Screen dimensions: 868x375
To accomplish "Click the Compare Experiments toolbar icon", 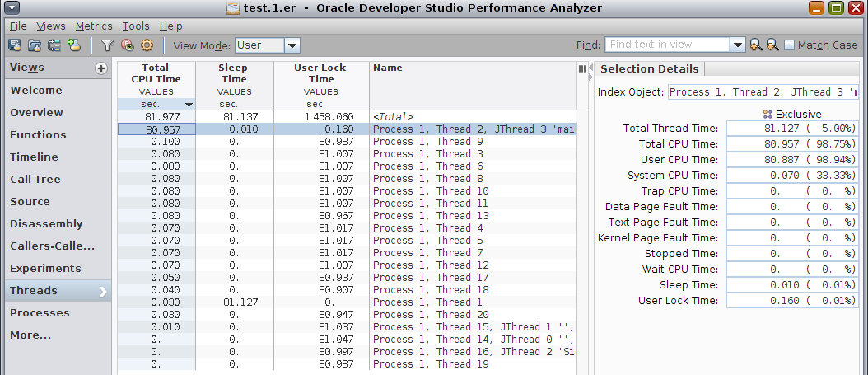I will [54, 45].
